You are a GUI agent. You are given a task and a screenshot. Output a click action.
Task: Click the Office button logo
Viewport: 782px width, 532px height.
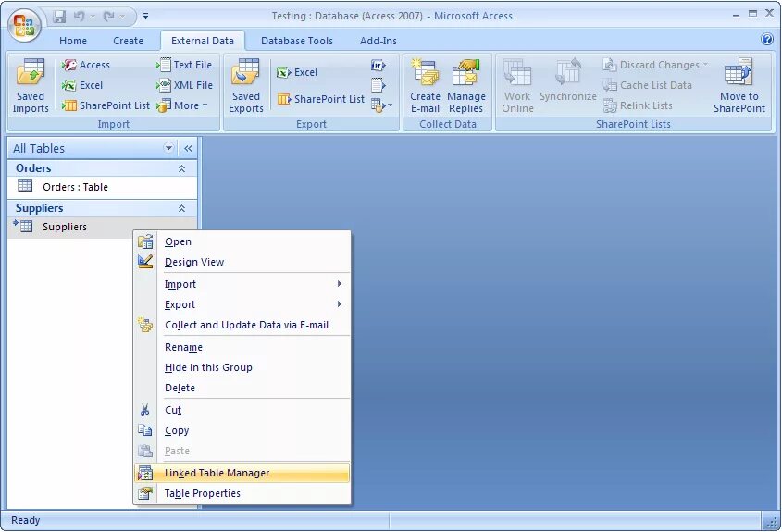click(x=24, y=24)
